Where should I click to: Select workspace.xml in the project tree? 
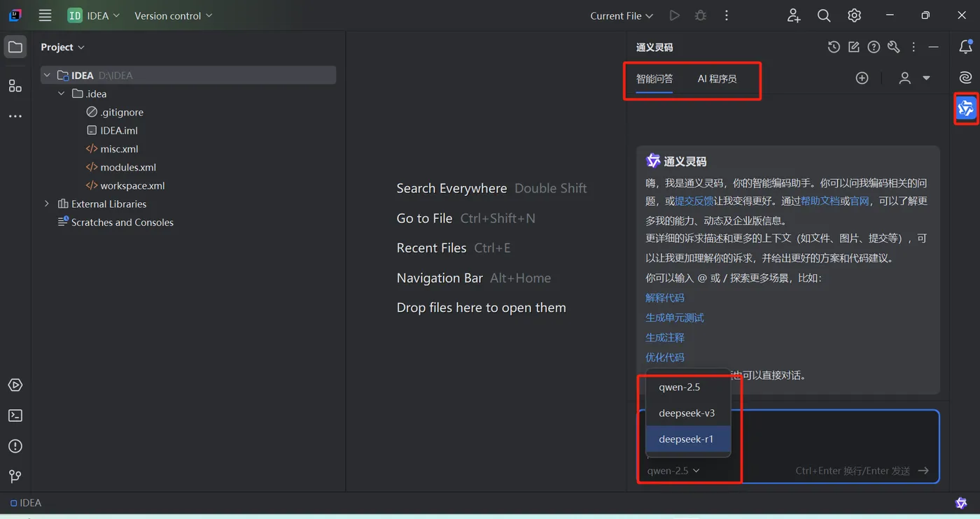coord(125,185)
